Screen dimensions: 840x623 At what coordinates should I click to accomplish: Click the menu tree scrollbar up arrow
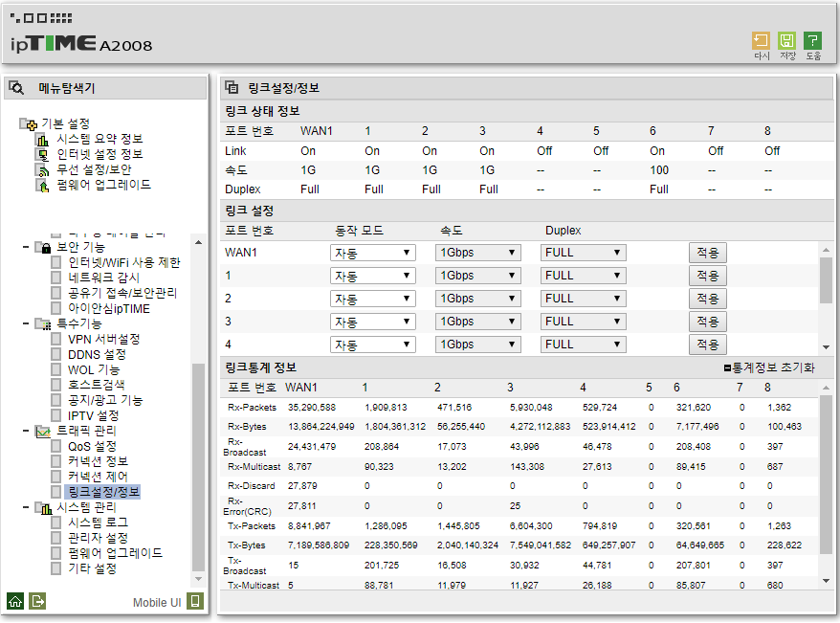[x=198, y=243]
